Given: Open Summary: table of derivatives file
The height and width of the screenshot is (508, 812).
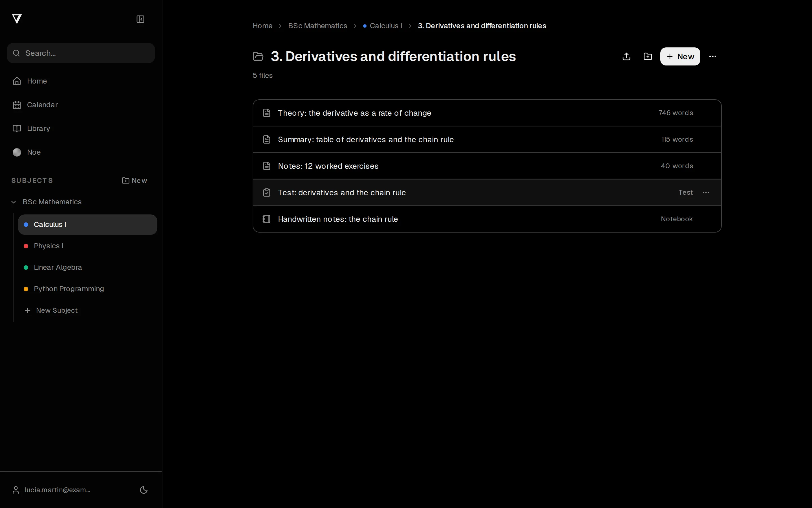Looking at the screenshot, I should point(487,139).
